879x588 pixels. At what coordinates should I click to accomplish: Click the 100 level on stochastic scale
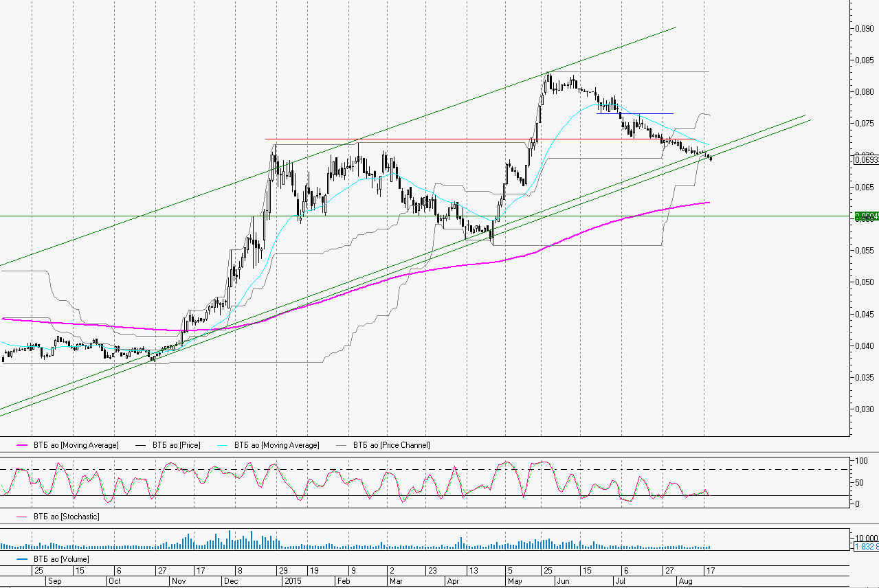click(860, 460)
